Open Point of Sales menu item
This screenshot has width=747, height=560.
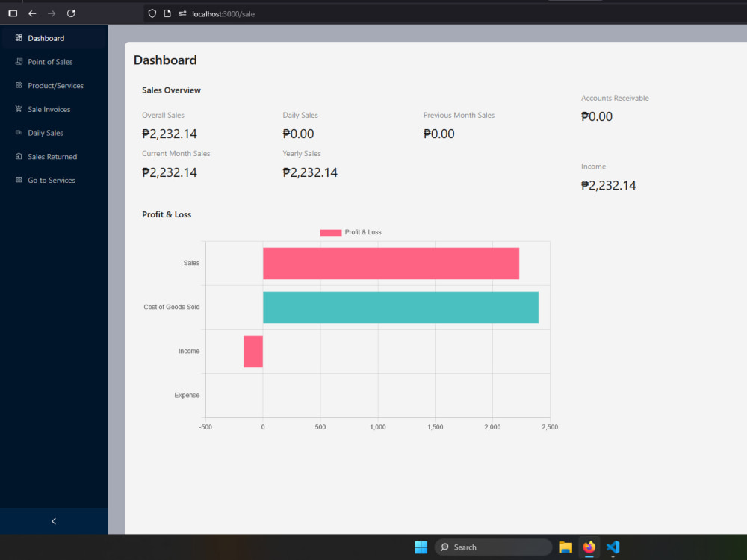[54, 62]
